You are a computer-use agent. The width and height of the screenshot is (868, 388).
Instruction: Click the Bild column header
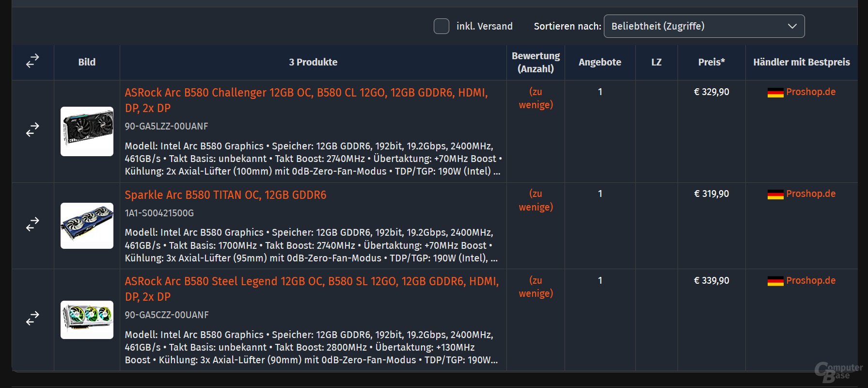(x=87, y=62)
